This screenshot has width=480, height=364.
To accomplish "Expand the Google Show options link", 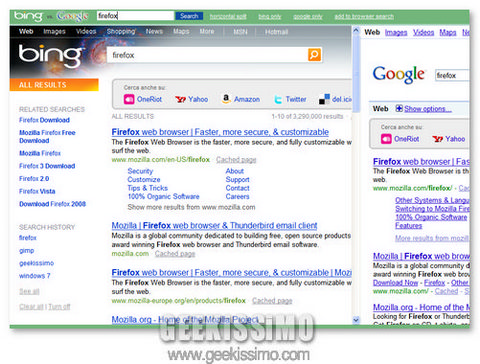I will pos(428,109).
